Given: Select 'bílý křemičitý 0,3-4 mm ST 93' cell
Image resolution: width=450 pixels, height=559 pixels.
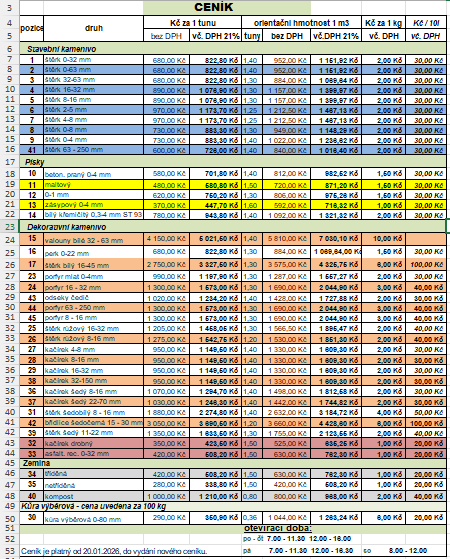Looking at the screenshot, I should coord(93,215).
